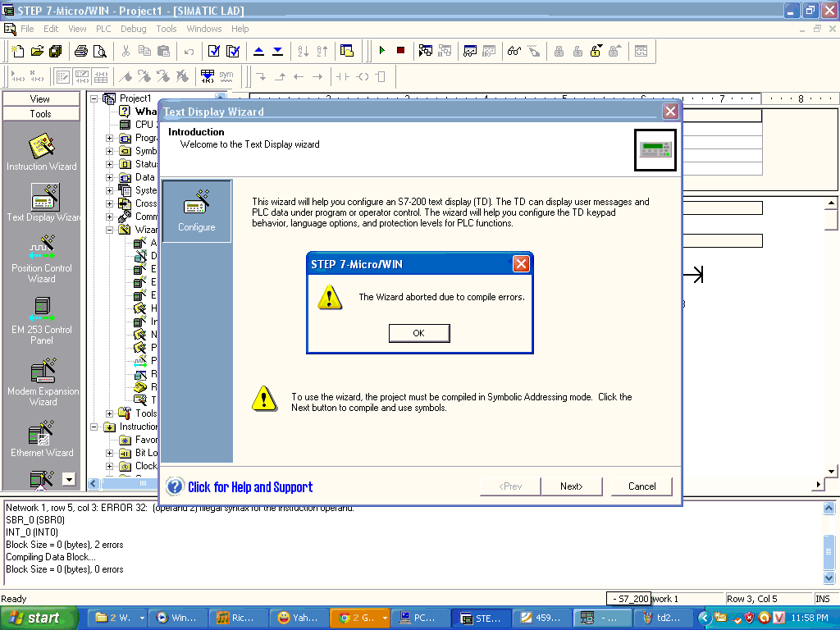
Task: Click the New Project toolbar icon
Action: pos(18,51)
